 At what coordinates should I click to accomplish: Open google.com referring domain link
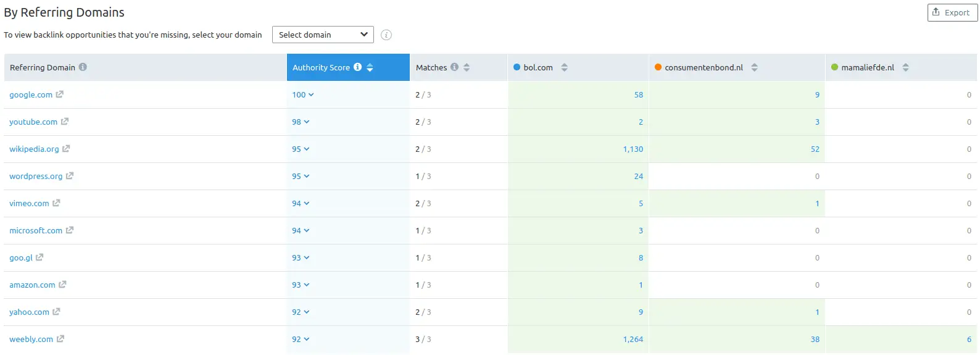[31, 94]
